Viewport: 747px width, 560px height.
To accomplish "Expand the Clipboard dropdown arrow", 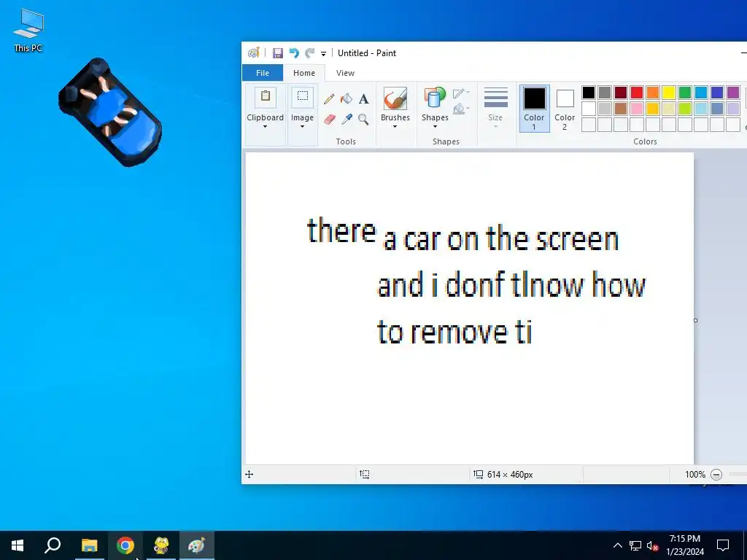I will pyautogui.click(x=265, y=127).
